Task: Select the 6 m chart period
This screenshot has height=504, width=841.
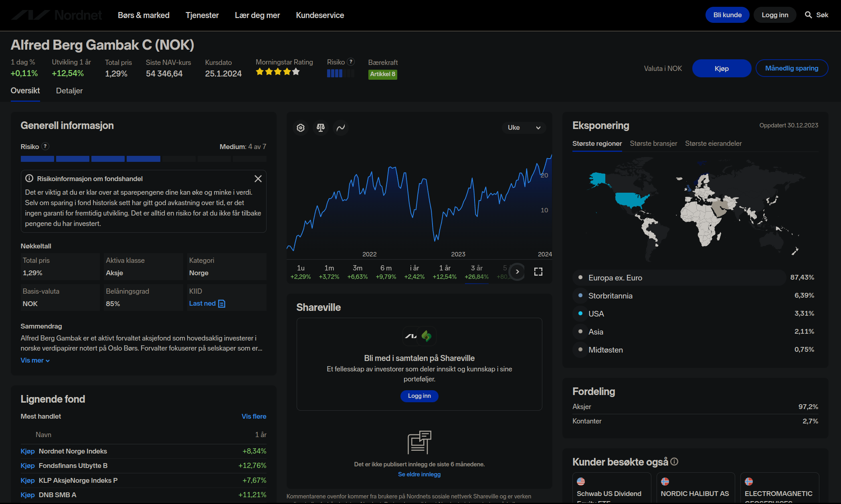Action: [x=386, y=272]
